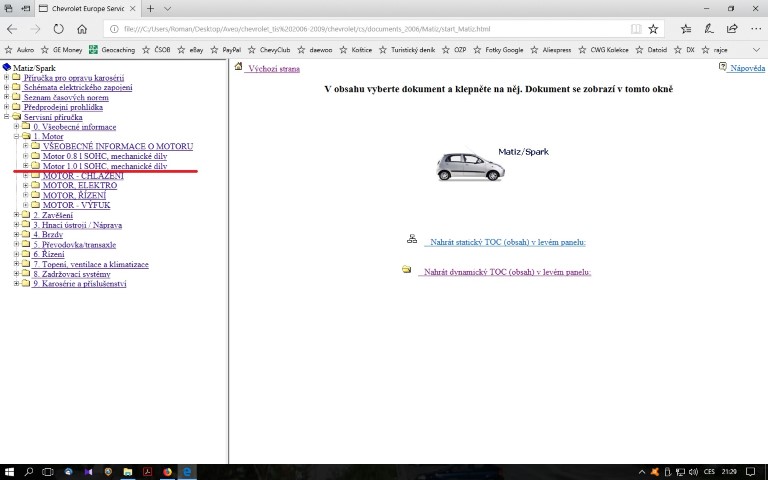The height and width of the screenshot is (480, 768).
Task: Collapse the Servisní příručka tree node
Action: (7, 117)
